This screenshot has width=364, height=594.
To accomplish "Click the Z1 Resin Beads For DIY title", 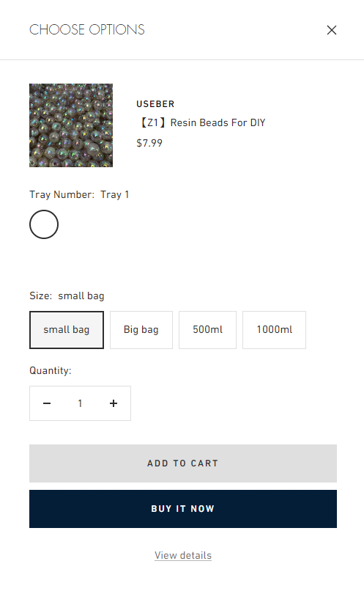I will point(201,122).
